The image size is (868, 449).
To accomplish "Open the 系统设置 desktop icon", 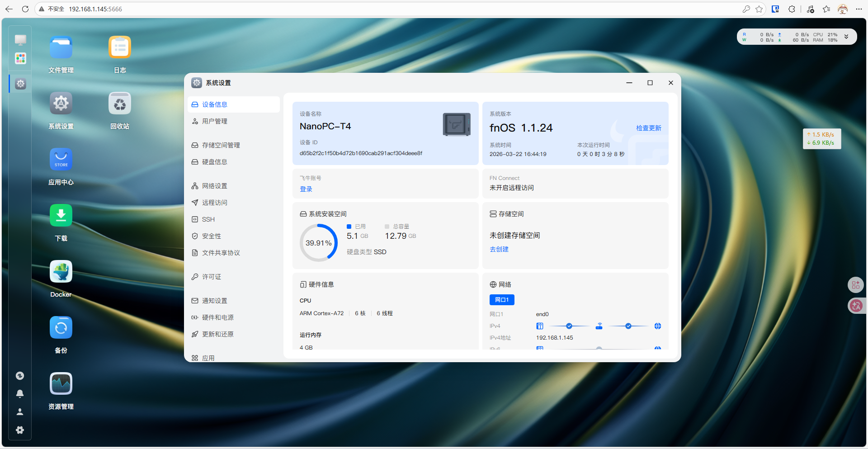I will point(61,104).
